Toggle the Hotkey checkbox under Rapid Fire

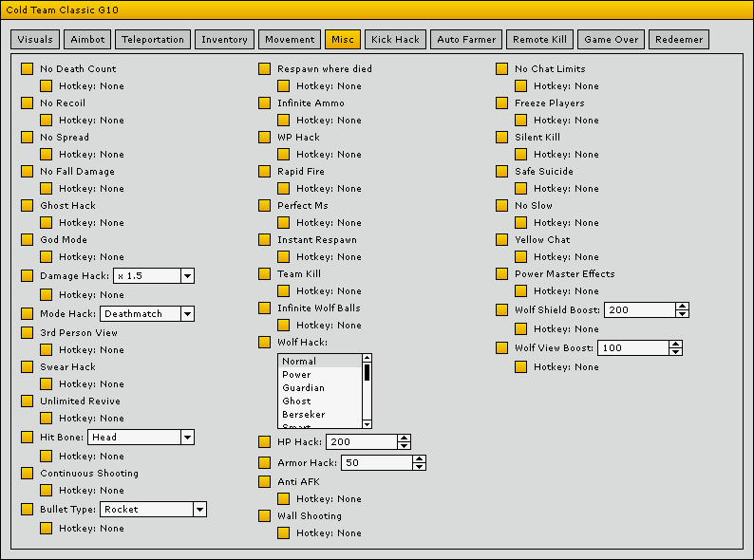[x=283, y=189]
